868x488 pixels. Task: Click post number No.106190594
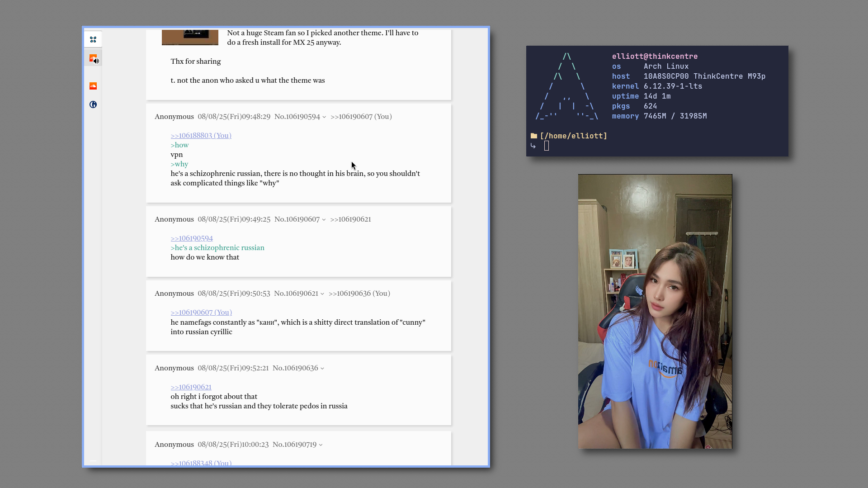pyautogui.click(x=297, y=117)
